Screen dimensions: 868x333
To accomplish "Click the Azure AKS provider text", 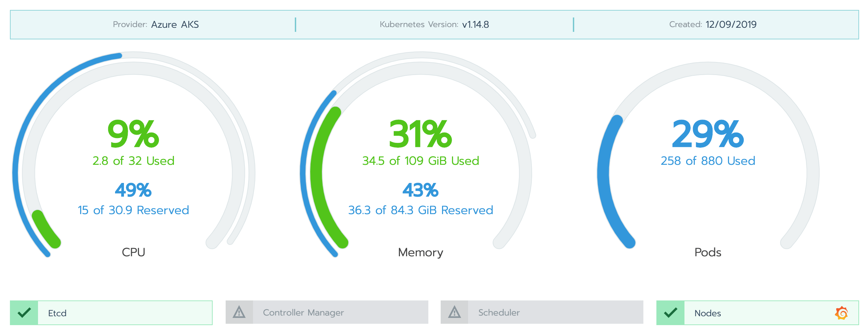I will pyautogui.click(x=175, y=25).
